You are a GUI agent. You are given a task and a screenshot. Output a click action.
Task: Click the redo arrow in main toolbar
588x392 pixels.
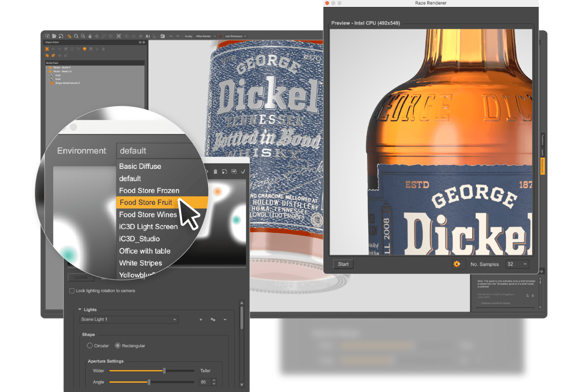tap(178, 36)
